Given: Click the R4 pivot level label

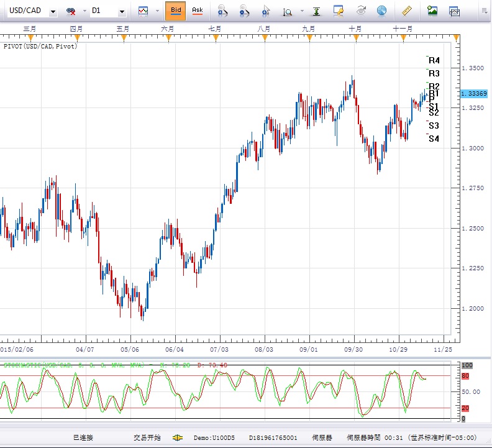Looking at the screenshot, I should [x=434, y=60].
